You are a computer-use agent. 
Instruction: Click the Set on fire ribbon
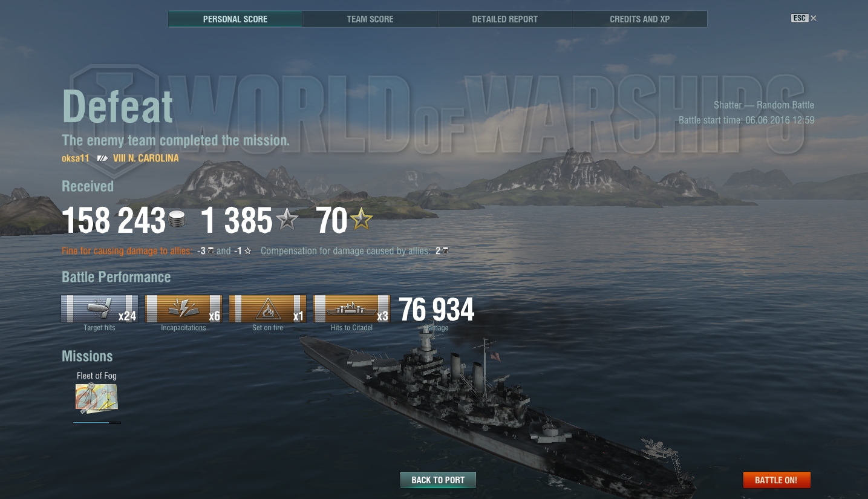coord(267,309)
